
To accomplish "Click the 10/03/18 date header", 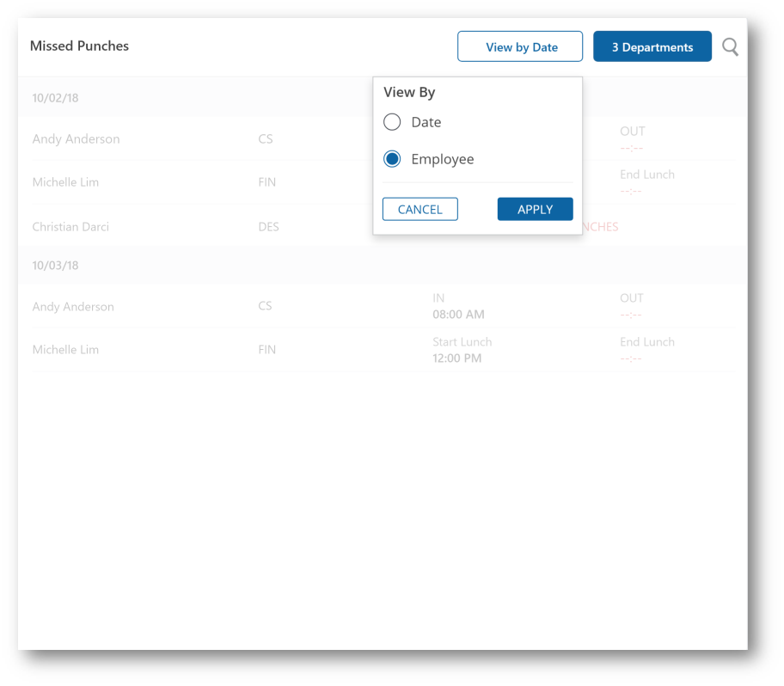I will (55, 266).
